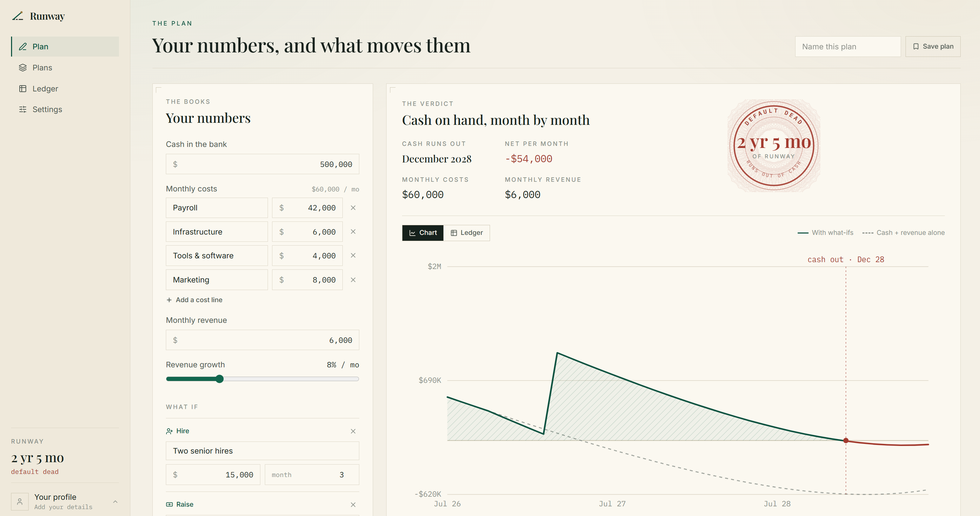Click the Hire person-plus icon

(169, 431)
